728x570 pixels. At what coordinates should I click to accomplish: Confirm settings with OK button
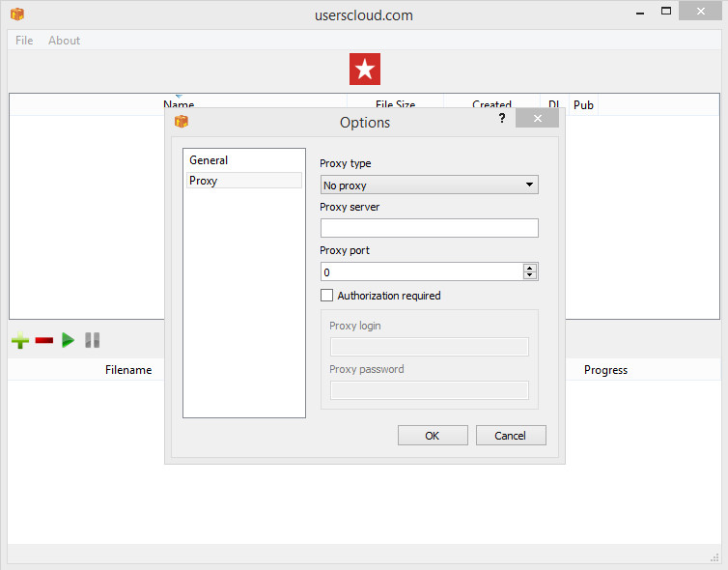433,436
